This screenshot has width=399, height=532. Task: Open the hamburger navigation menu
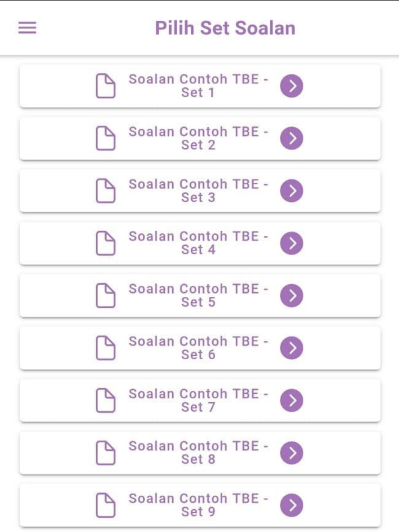pyautogui.click(x=27, y=28)
